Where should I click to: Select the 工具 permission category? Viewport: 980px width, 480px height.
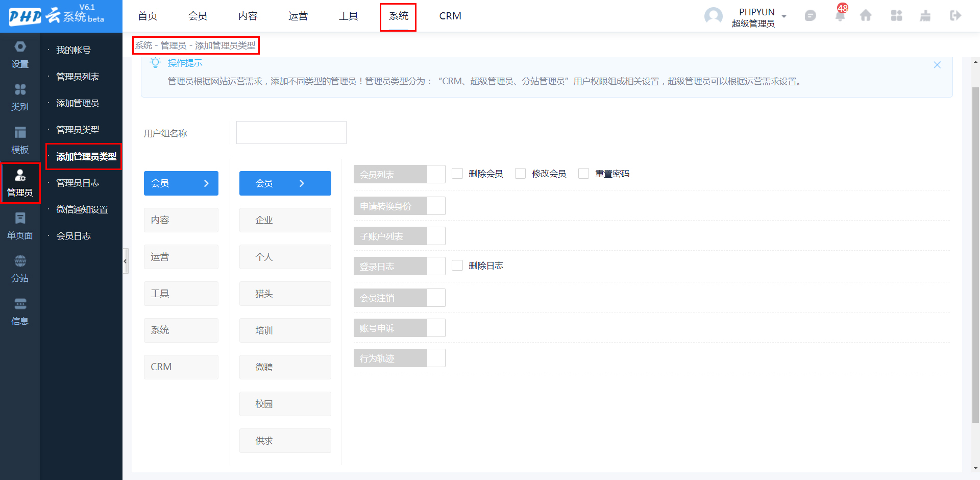tap(181, 294)
